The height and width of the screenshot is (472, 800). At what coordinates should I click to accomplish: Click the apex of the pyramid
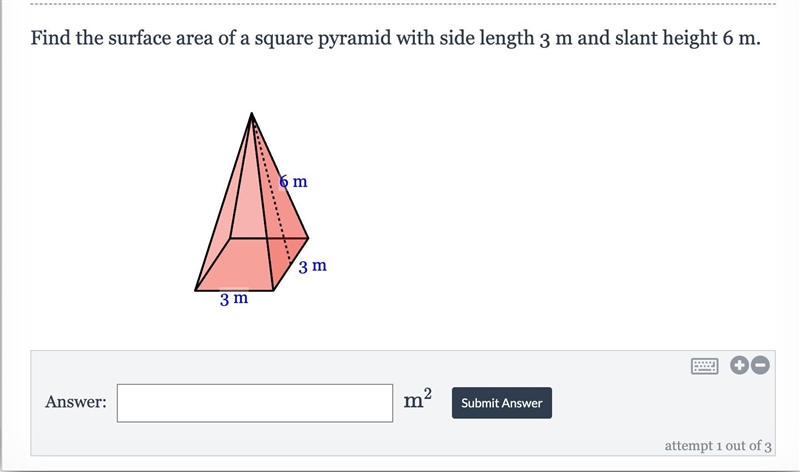coord(252,113)
